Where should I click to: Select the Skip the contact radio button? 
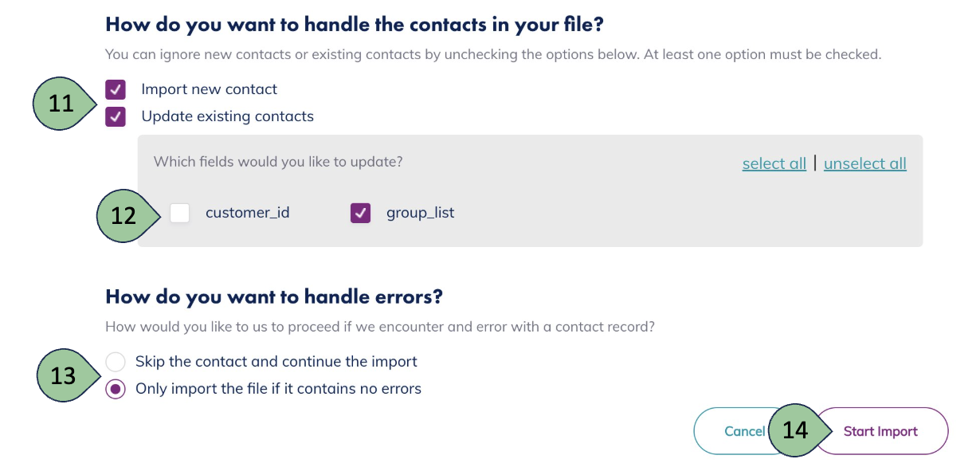116,362
